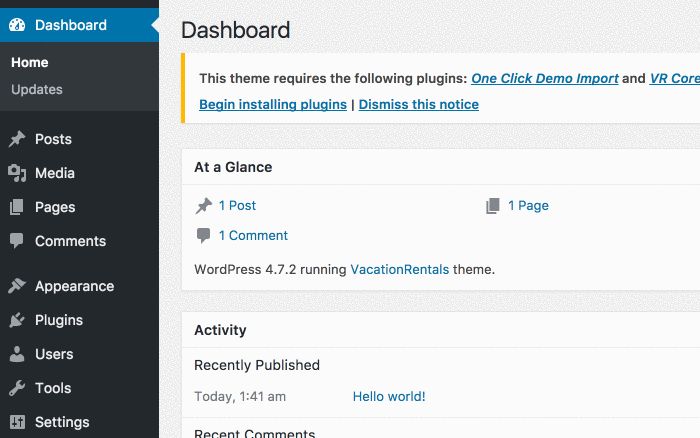Image resolution: width=700 pixels, height=438 pixels.
Task: Open the Comments menu label
Action: pos(71,241)
